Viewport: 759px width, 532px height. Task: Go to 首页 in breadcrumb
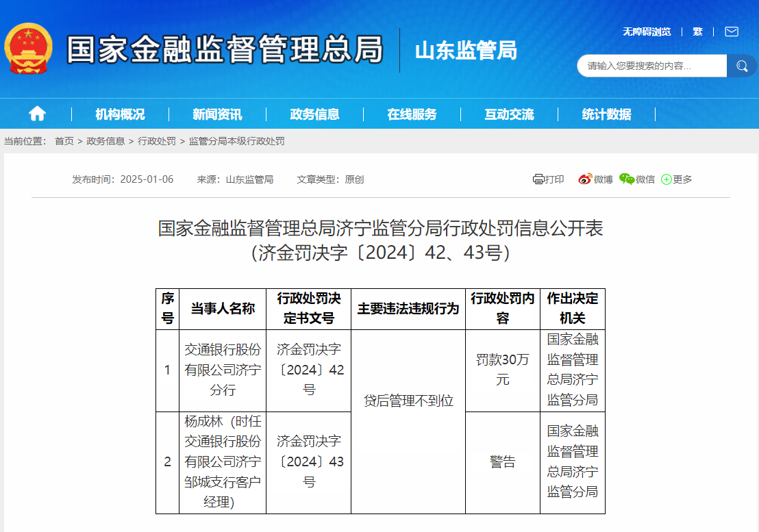pos(64,141)
